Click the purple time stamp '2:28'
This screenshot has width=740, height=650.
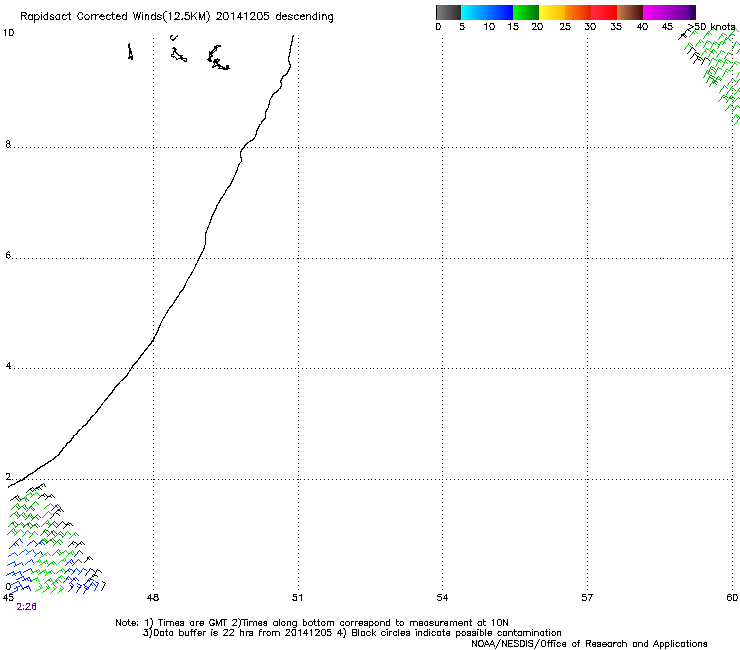(26, 607)
